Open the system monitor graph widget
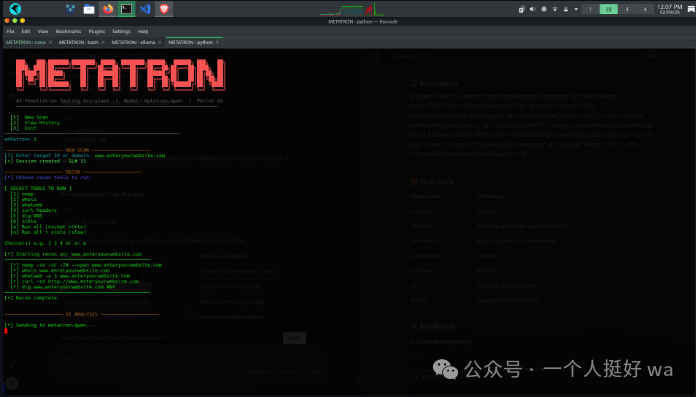696x397 pixels. [x=352, y=9]
